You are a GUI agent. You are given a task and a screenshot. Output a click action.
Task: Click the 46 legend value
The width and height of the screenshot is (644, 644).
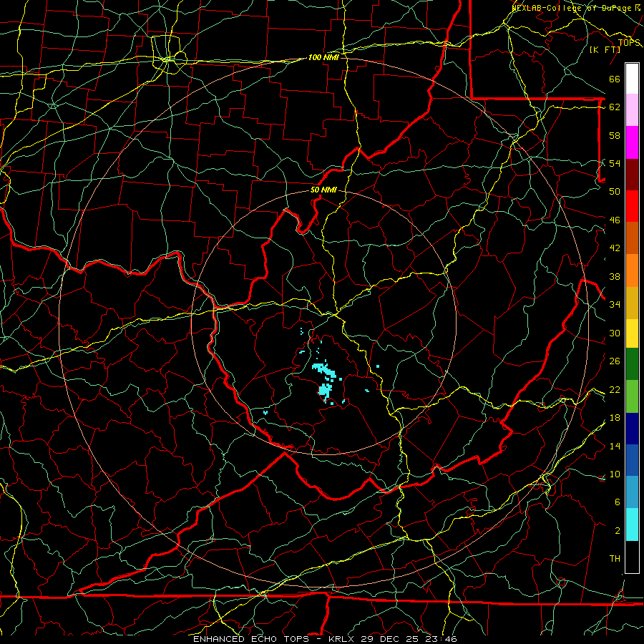coord(615,220)
